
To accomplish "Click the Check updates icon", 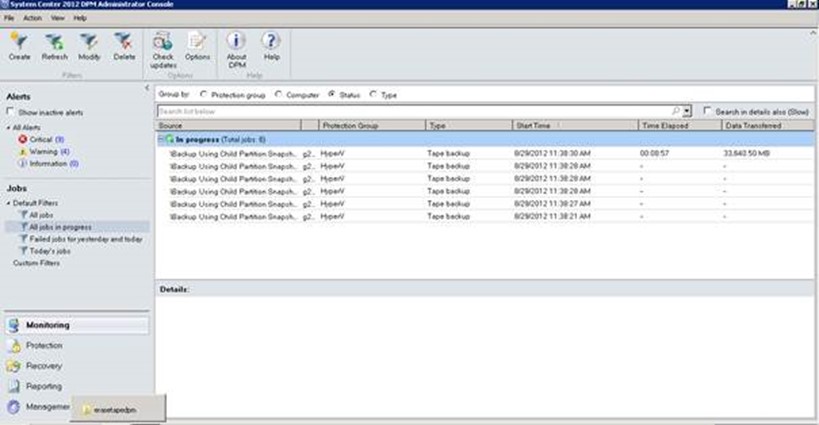I will tap(163, 41).
